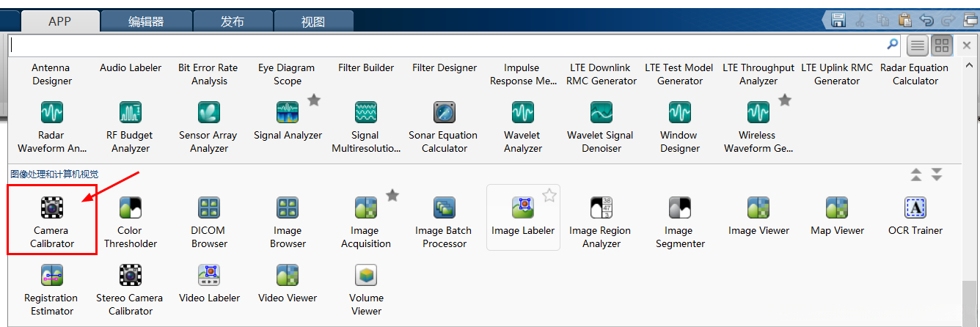980x327 pixels.
Task: Open the Radar Waveform Analyzer app
Action: click(52, 126)
